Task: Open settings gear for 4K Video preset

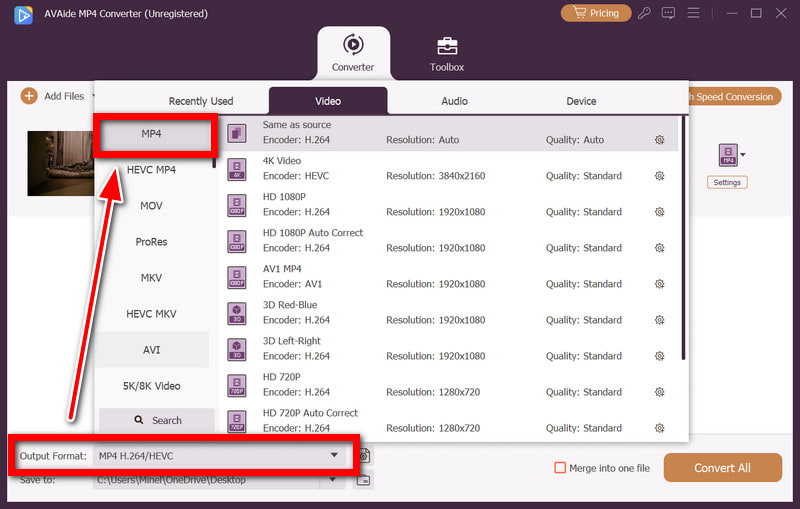Action: [660, 176]
